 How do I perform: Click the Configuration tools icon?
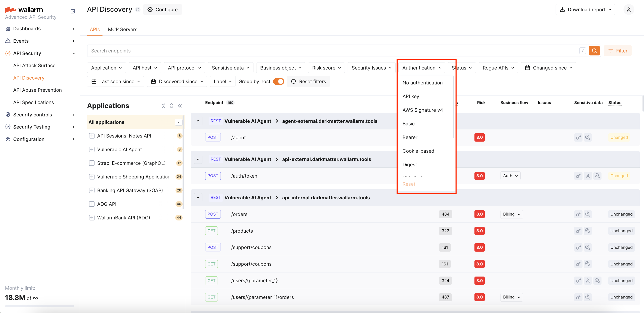pos(8,139)
